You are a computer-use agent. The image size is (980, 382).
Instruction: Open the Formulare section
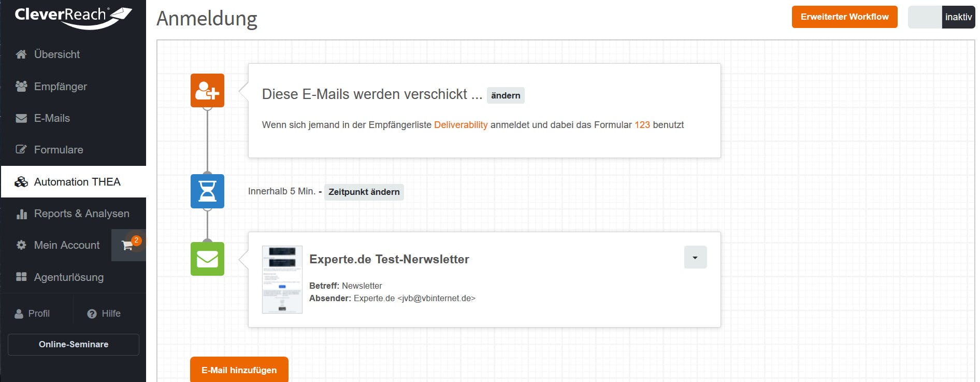pos(58,150)
